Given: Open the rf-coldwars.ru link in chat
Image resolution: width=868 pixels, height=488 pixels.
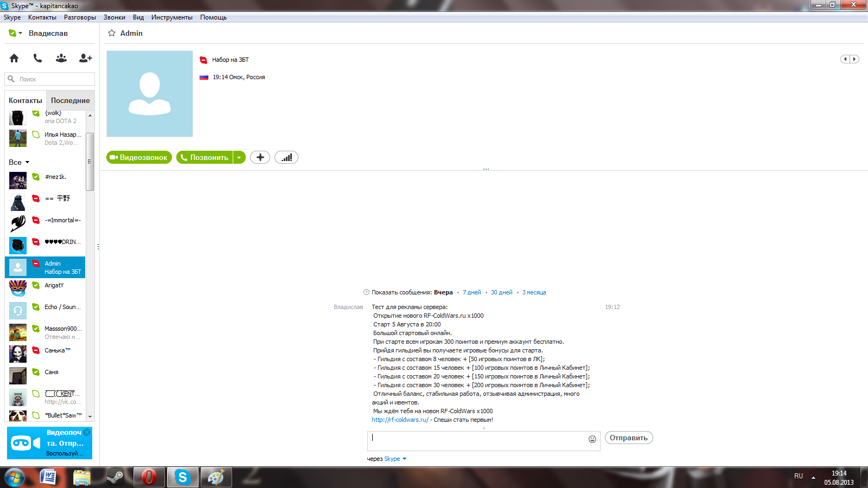Looking at the screenshot, I should tap(400, 420).
